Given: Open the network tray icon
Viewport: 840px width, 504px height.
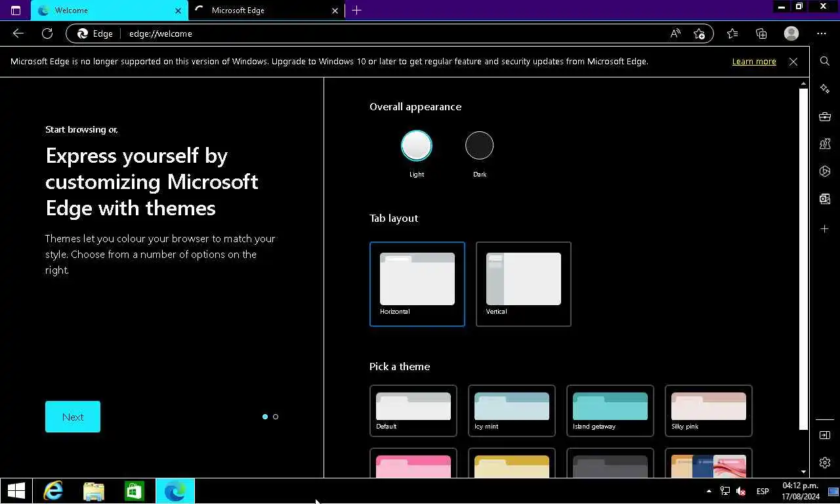Looking at the screenshot, I should pos(725,491).
